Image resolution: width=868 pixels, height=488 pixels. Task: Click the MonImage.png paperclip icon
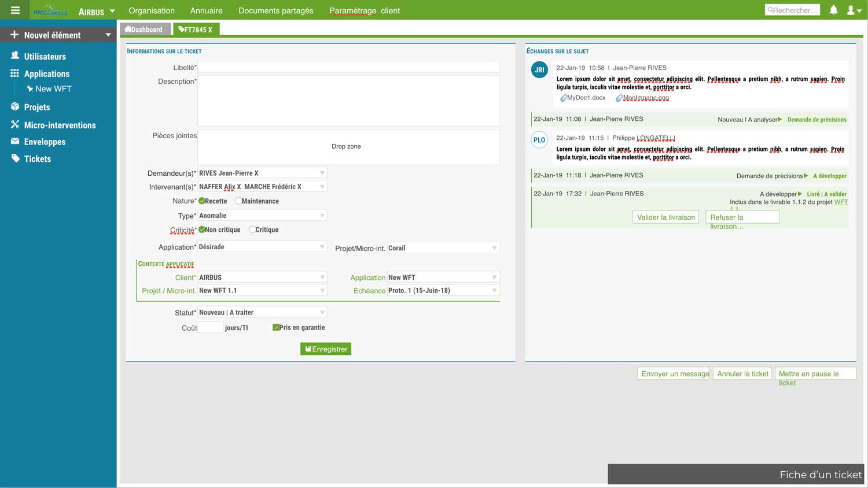tap(619, 98)
